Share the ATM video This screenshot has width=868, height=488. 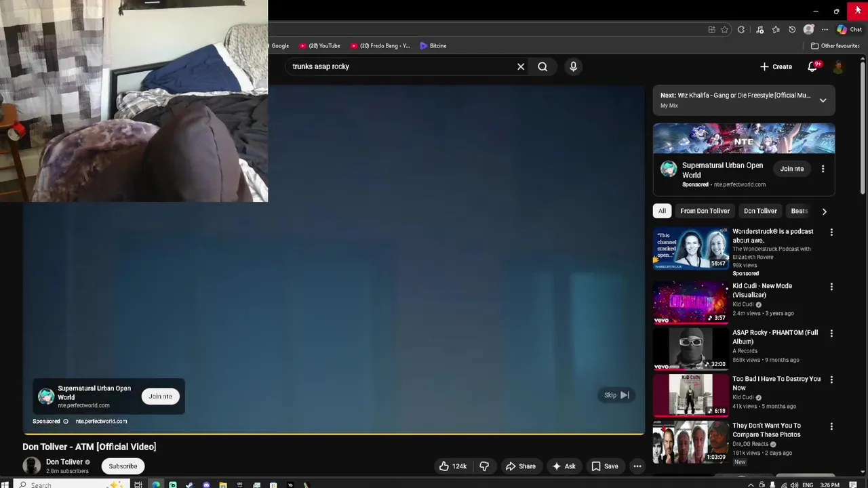point(520,466)
